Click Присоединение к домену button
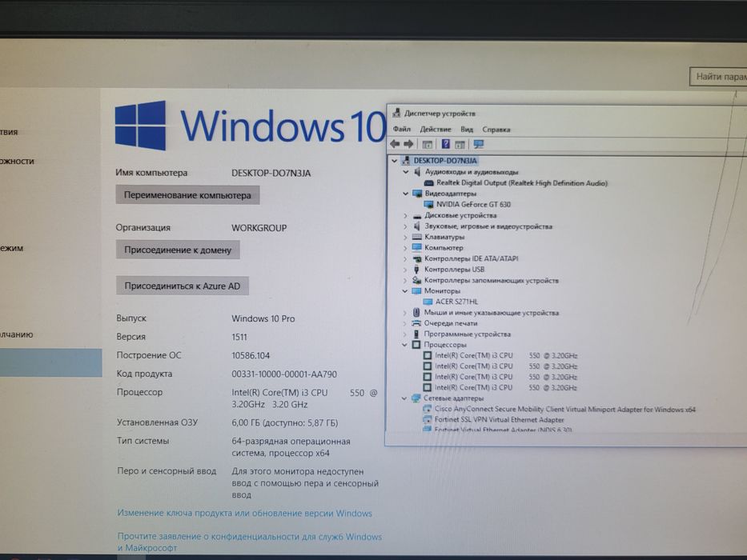This screenshot has height=560, width=747. click(178, 250)
